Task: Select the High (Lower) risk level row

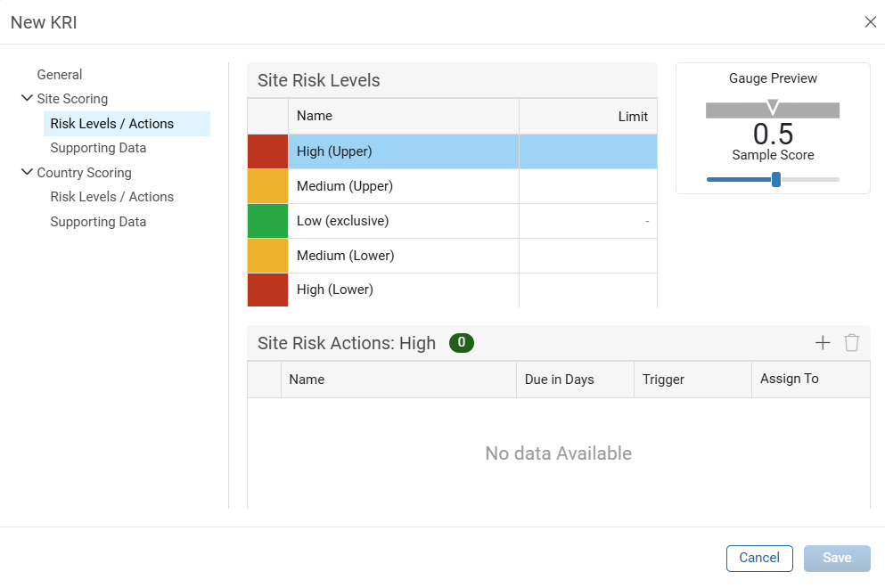Action: pos(452,290)
